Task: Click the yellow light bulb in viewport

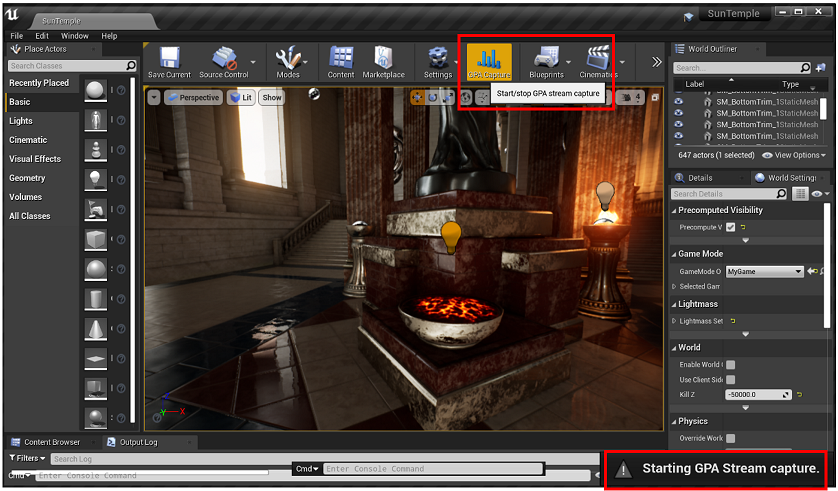Action: click(x=451, y=237)
